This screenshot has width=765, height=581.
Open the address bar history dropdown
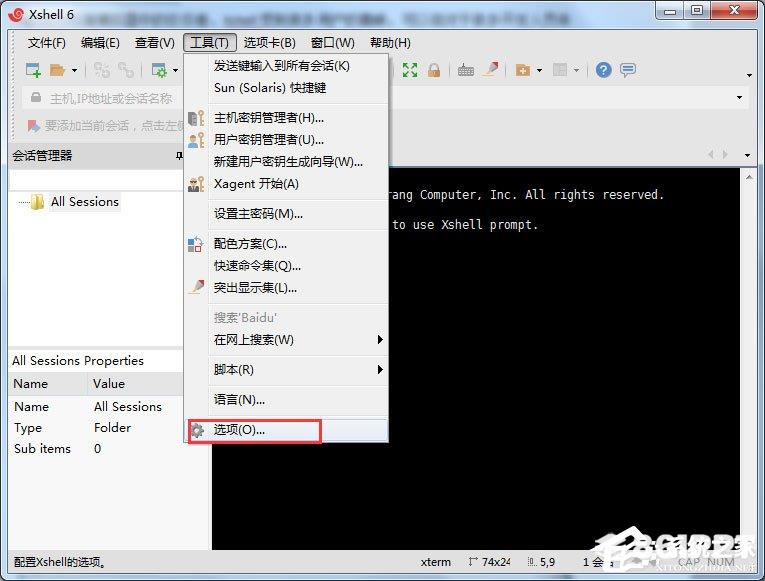(x=740, y=98)
